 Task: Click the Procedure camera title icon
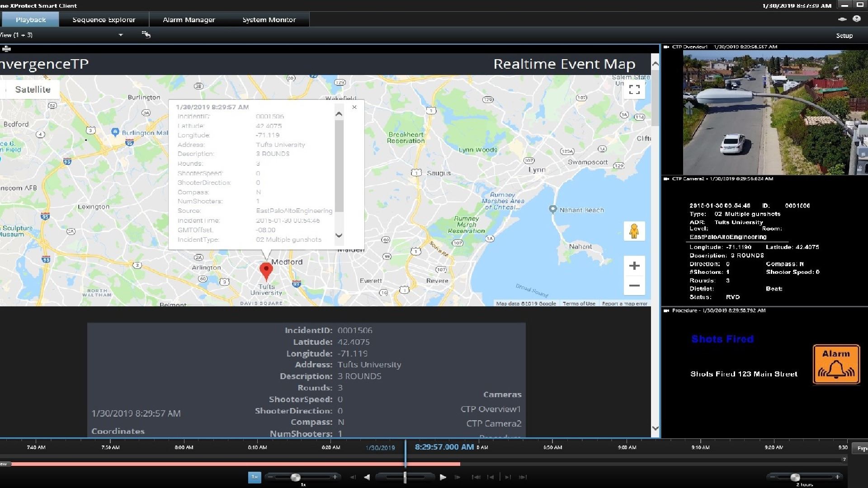(666, 310)
